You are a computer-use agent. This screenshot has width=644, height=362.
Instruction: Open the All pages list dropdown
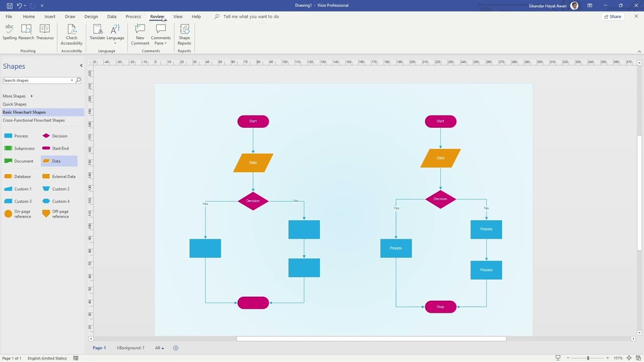pyautogui.click(x=159, y=348)
